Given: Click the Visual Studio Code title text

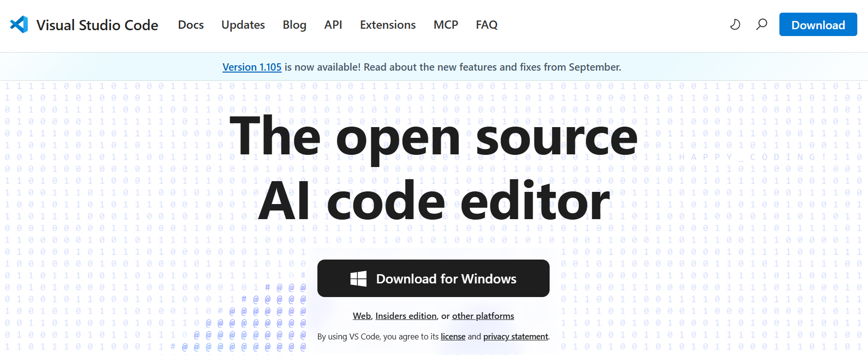Looking at the screenshot, I should click(97, 25).
